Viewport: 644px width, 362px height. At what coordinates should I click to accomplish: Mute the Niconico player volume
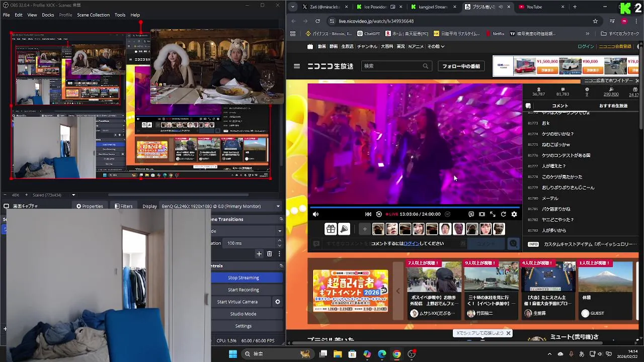tap(315, 214)
